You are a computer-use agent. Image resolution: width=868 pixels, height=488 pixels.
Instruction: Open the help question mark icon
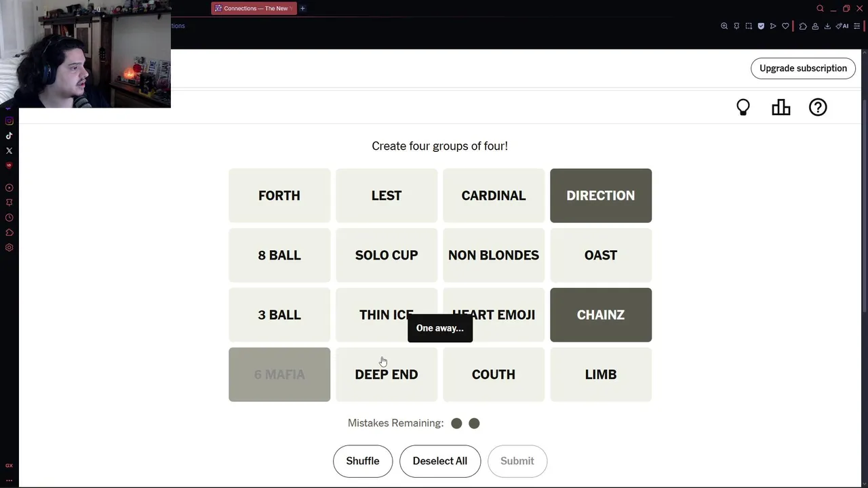(818, 107)
